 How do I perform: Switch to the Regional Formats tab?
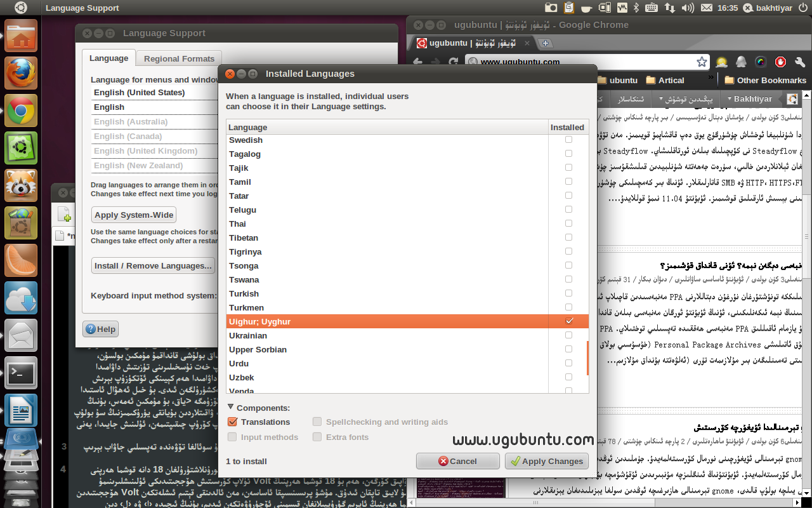pos(179,58)
